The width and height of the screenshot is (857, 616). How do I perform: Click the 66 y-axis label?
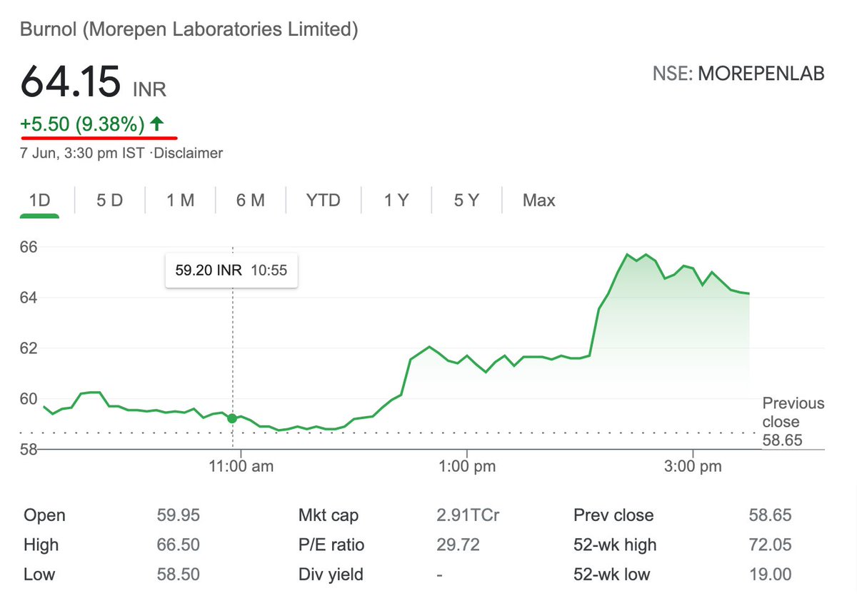(x=29, y=246)
